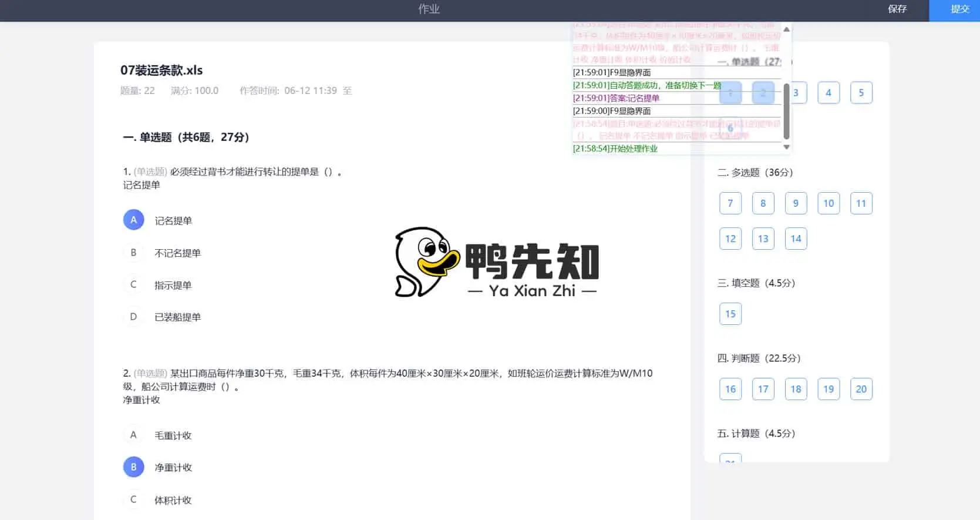
Task: Click the 07装运条款.xls assignment title
Action: click(x=161, y=71)
